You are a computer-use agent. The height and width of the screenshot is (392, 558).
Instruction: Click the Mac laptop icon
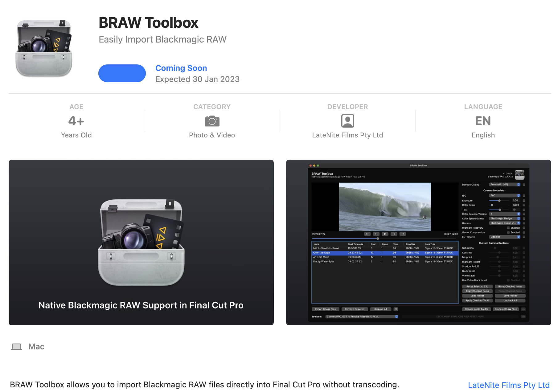click(16, 347)
